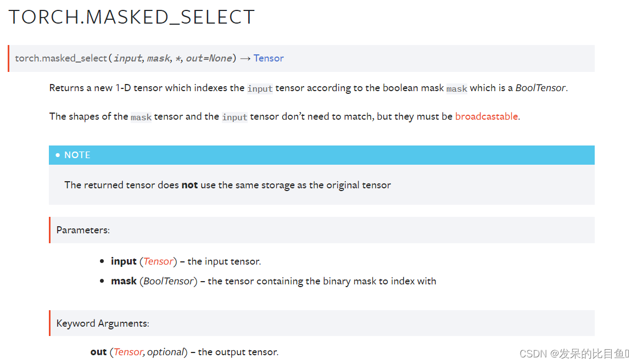Click the bold word not in the note
The height and width of the screenshot is (364, 637).
189,185
